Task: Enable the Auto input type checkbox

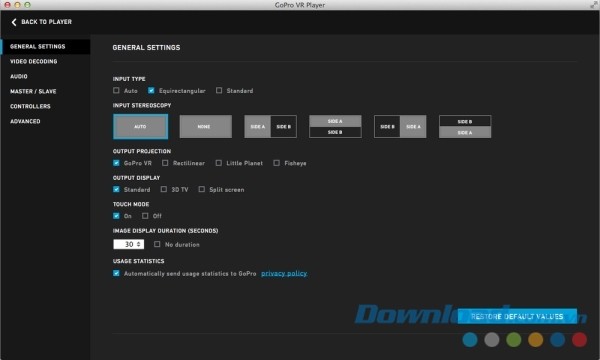Action: [x=116, y=91]
